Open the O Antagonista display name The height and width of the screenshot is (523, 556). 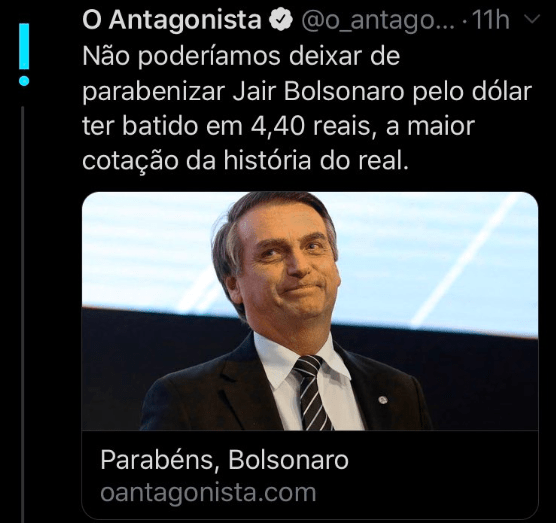[172, 20]
